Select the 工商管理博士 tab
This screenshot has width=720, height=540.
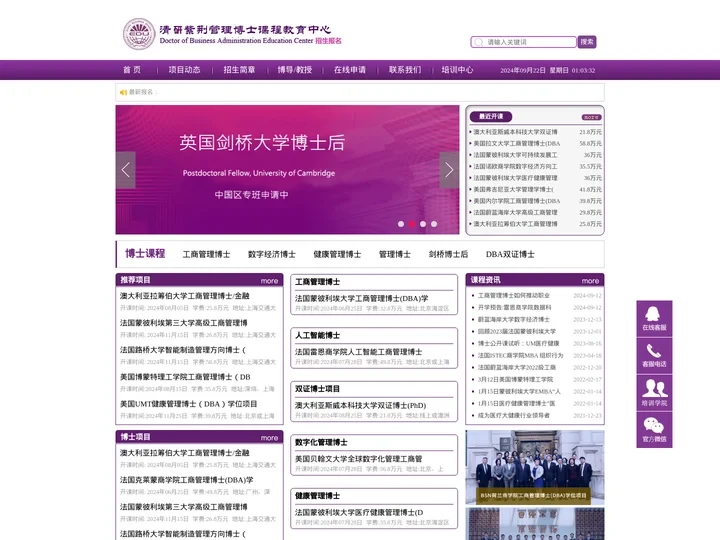[206, 254]
